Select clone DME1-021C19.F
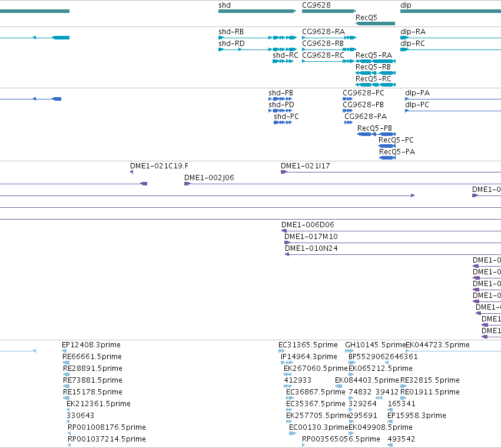Image resolution: width=501 pixels, height=448 pixels. click(x=132, y=172)
